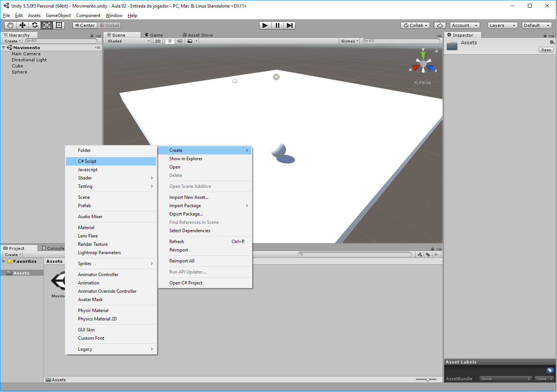Search by type in Project panel

point(419,255)
